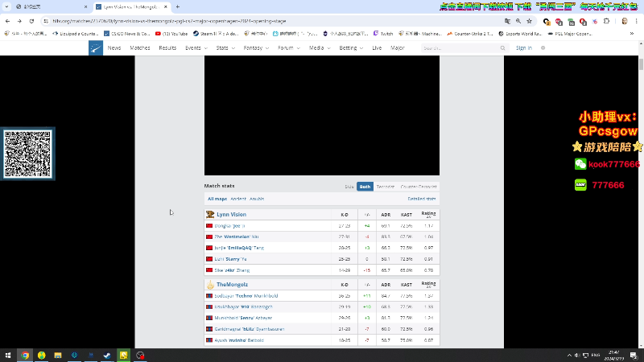
Task: Click the browser address bar URL
Action: [x=169, y=21]
